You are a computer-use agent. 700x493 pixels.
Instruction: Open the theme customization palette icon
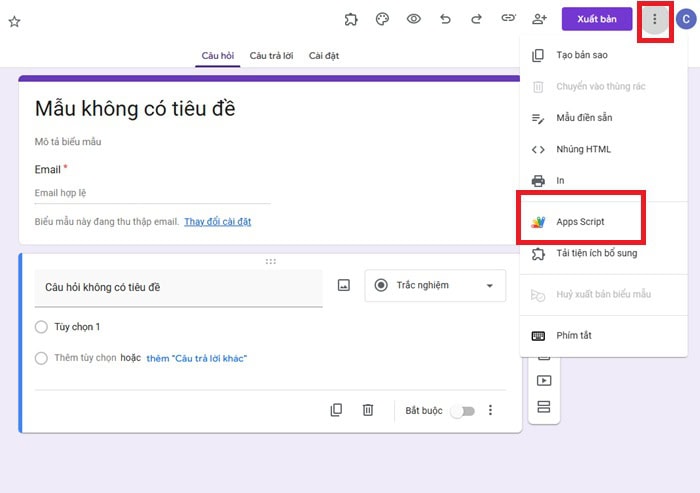(x=381, y=19)
